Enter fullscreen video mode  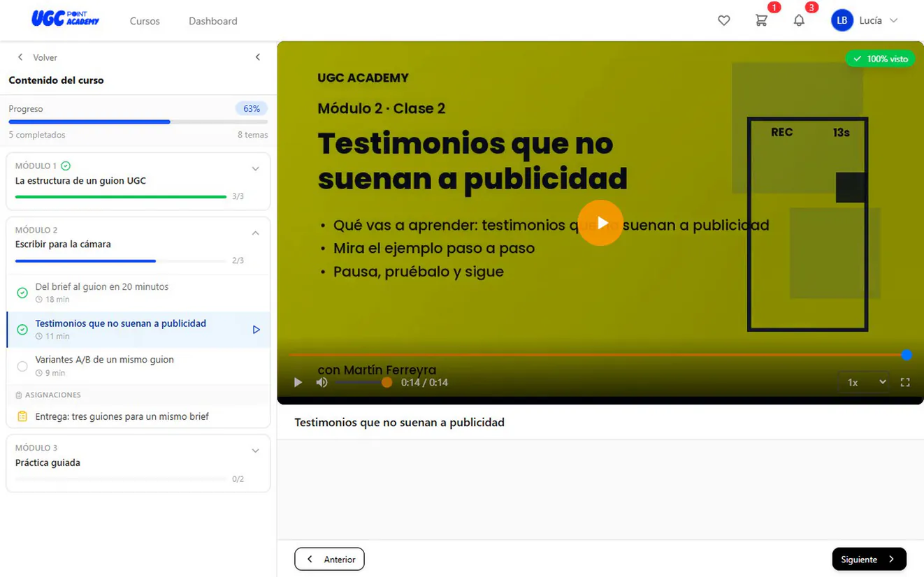pos(905,382)
